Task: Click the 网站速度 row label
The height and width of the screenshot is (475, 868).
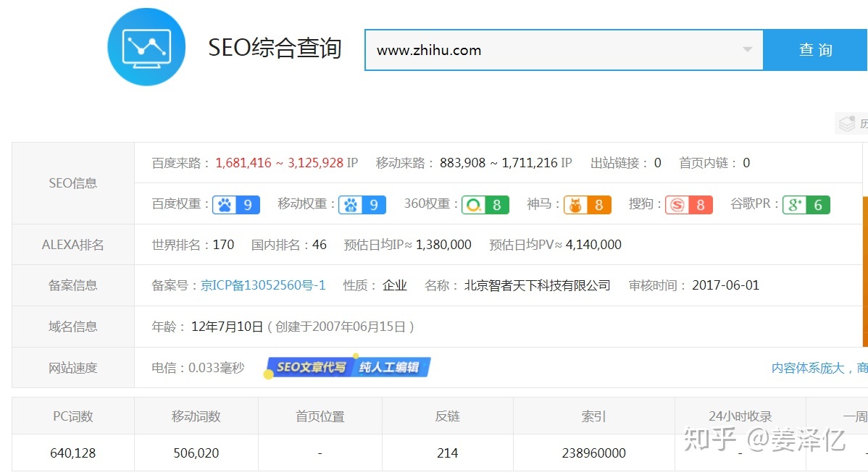Action: [x=73, y=369]
